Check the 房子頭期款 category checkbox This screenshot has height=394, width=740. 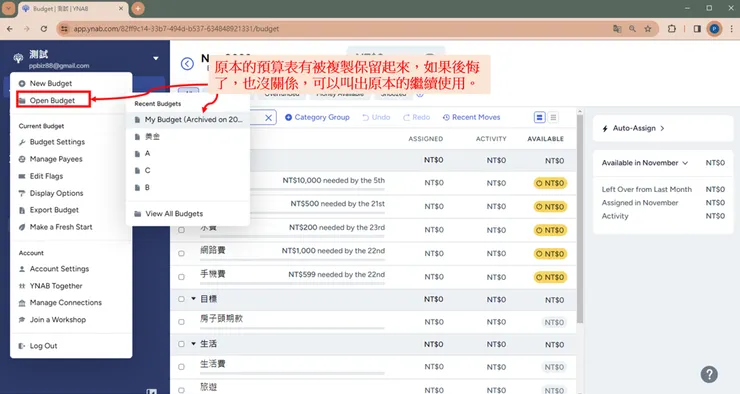(181, 322)
